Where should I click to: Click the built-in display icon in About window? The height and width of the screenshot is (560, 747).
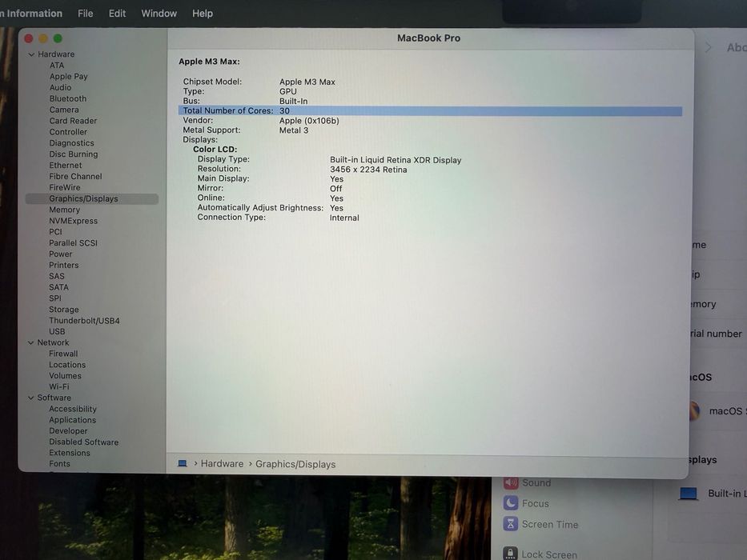(689, 494)
